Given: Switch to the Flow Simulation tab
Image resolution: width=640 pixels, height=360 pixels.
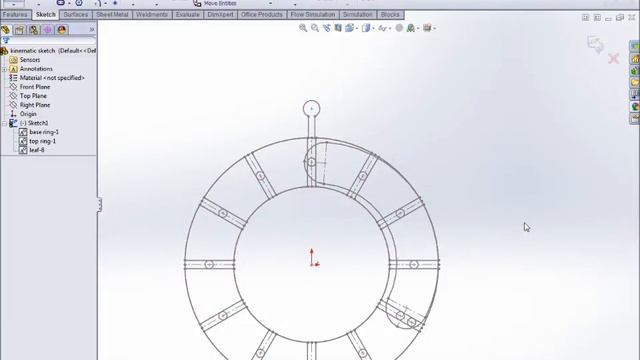Looking at the screenshot, I should [313, 15].
